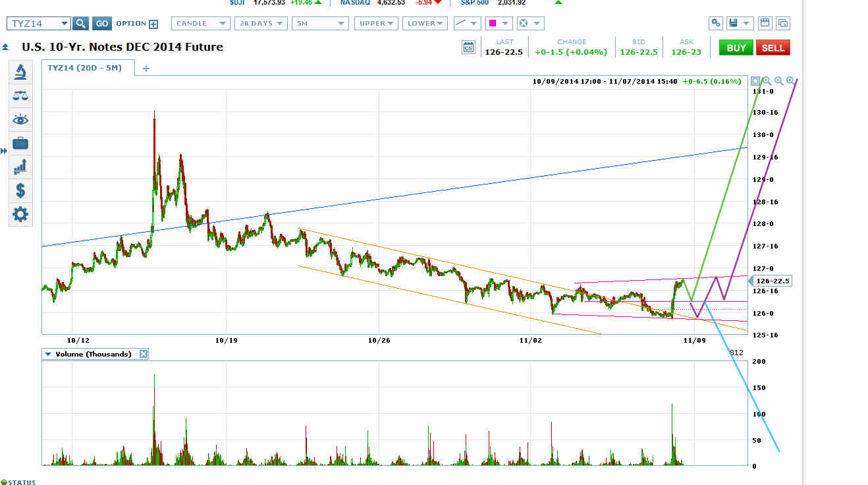The width and height of the screenshot is (868, 485).
Task: Click the GO button
Action: click(x=101, y=24)
